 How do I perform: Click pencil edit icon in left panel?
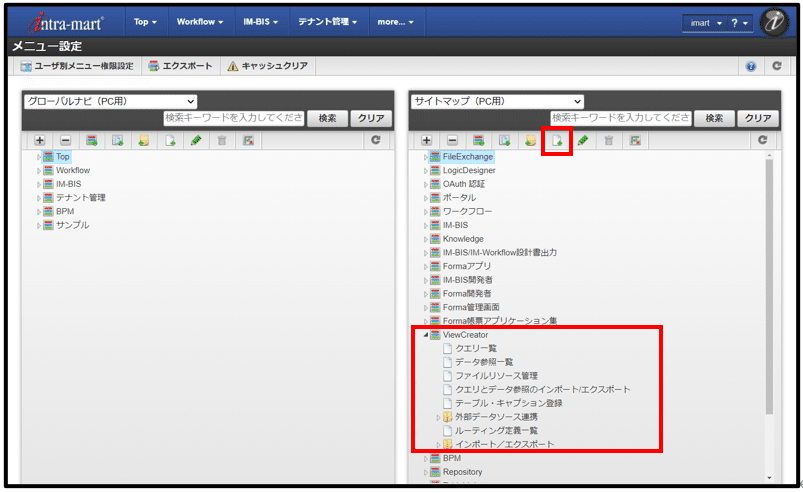pos(196,140)
